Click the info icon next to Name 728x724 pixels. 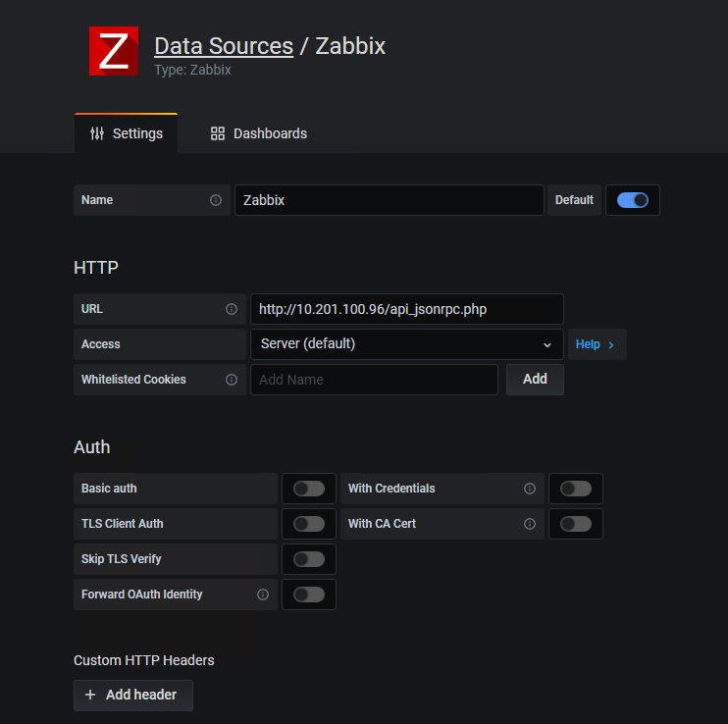pyautogui.click(x=216, y=200)
